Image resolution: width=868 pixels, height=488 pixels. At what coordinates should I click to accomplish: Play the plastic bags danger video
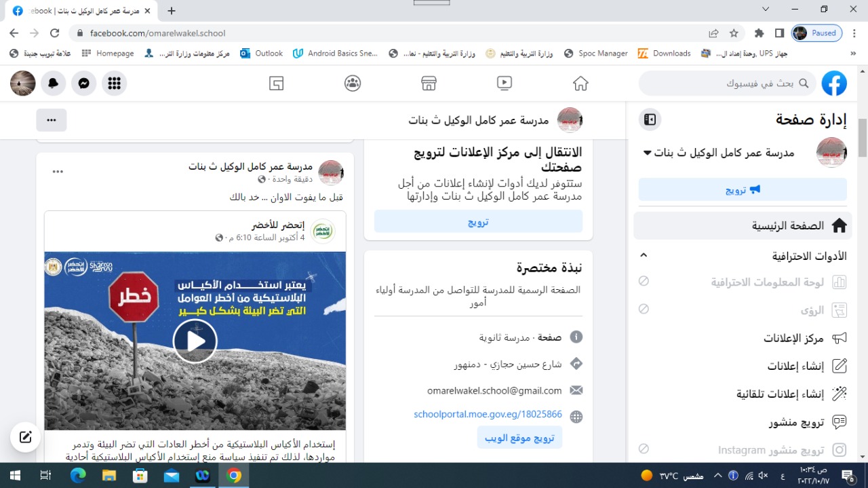(x=195, y=341)
